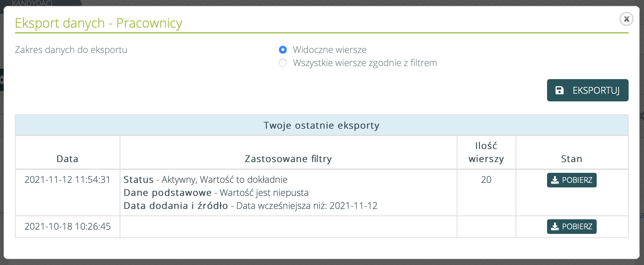Click download arrow icon for 2021-10-18 export
The width and height of the screenshot is (644, 265).
click(555, 227)
